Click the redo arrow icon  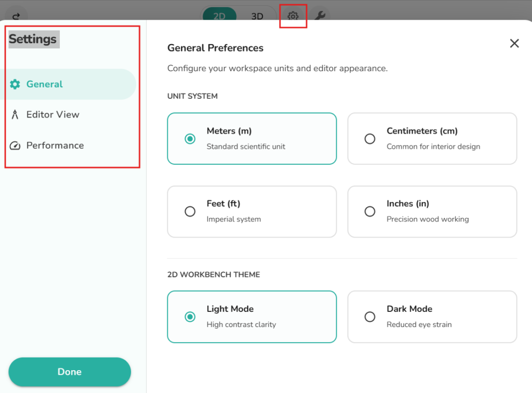pos(17,16)
